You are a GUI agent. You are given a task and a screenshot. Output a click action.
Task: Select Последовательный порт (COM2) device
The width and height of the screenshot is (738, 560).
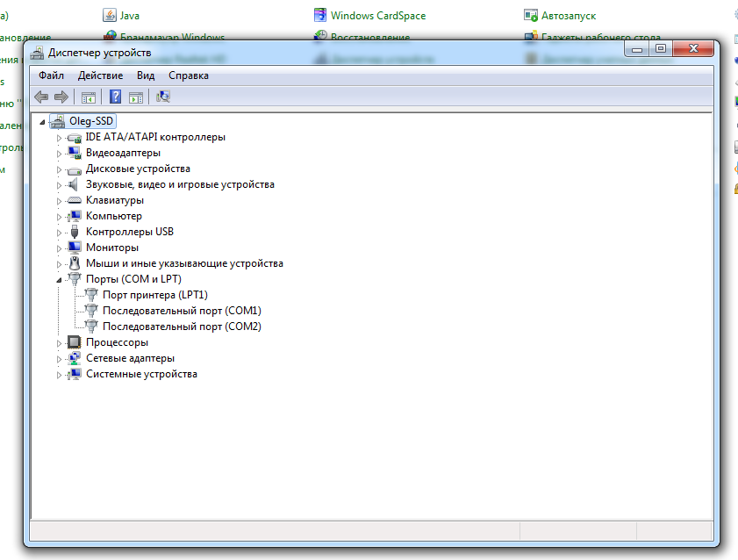182,327
